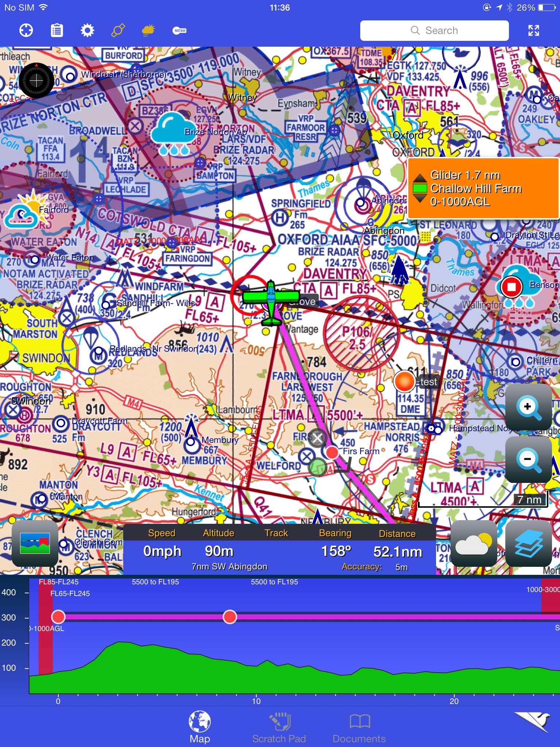Tap into the Search field

(434, 31)
